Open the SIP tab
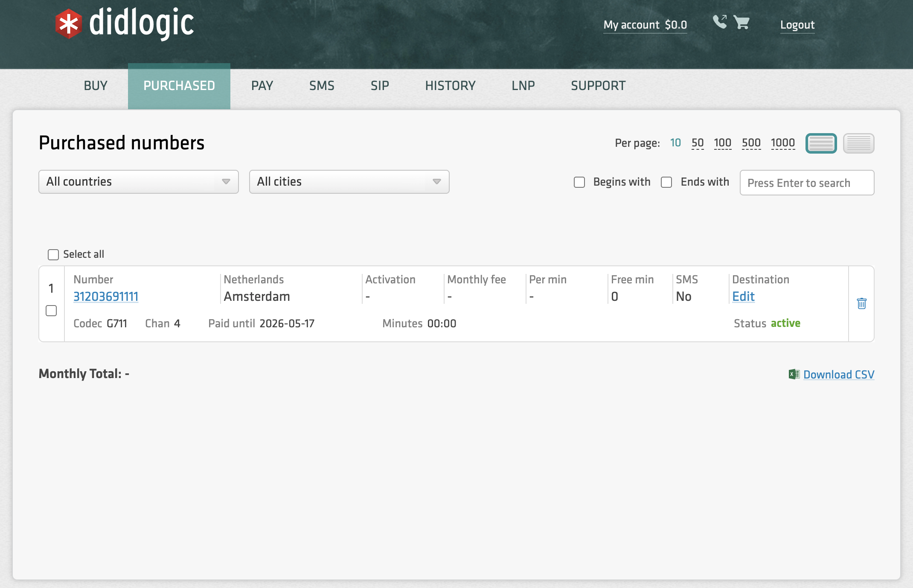The image size is (913, 588). coord(380,86)
